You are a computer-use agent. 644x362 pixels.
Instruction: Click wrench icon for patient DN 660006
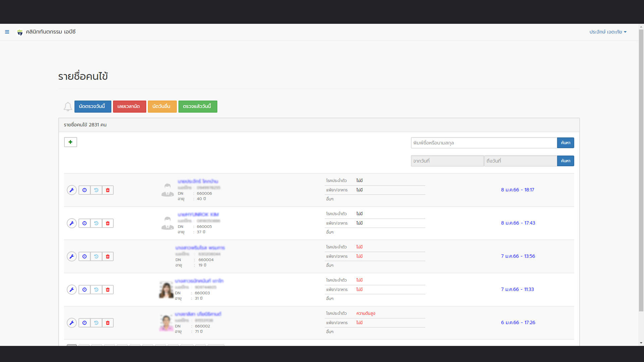tap(72, 190)
